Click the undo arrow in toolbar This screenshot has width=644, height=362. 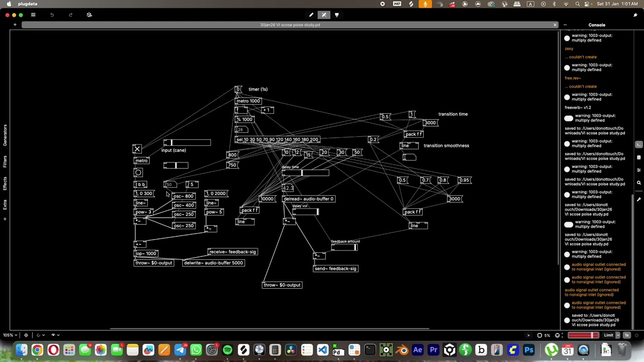coord(52,15)
